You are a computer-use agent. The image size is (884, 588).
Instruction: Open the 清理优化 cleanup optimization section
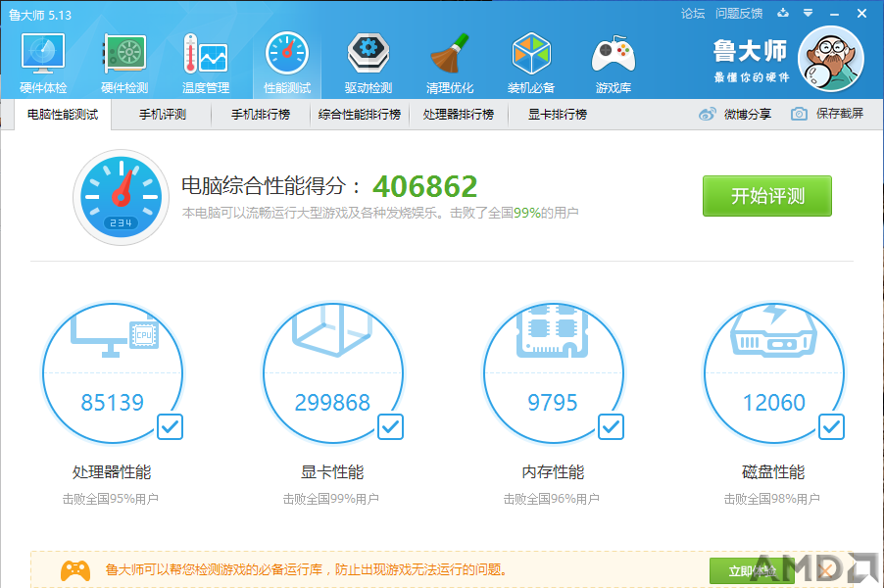[449, 63]
